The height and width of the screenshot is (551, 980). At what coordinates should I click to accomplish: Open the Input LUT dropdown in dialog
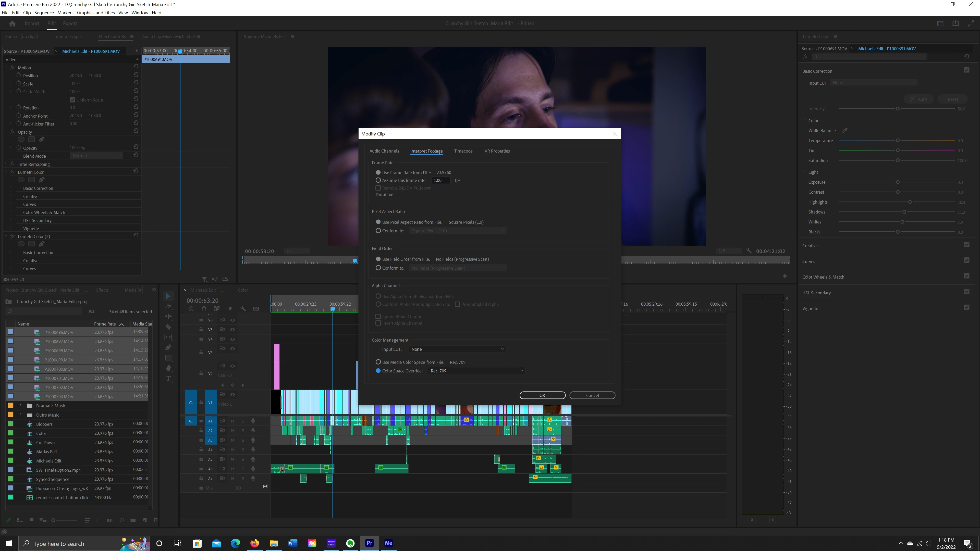(458, 349)
